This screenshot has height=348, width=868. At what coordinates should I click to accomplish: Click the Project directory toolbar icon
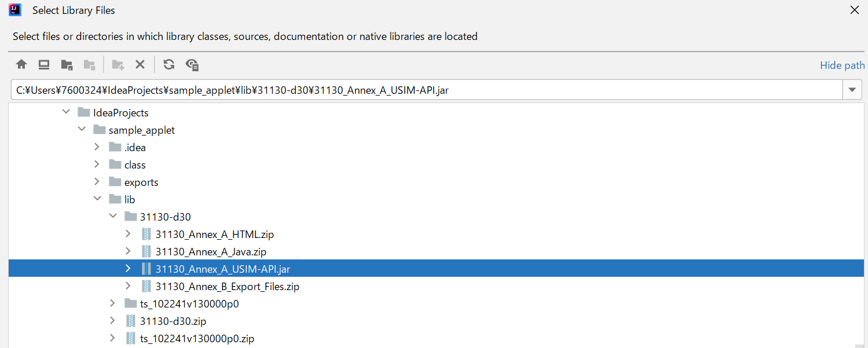pos(67,64)
